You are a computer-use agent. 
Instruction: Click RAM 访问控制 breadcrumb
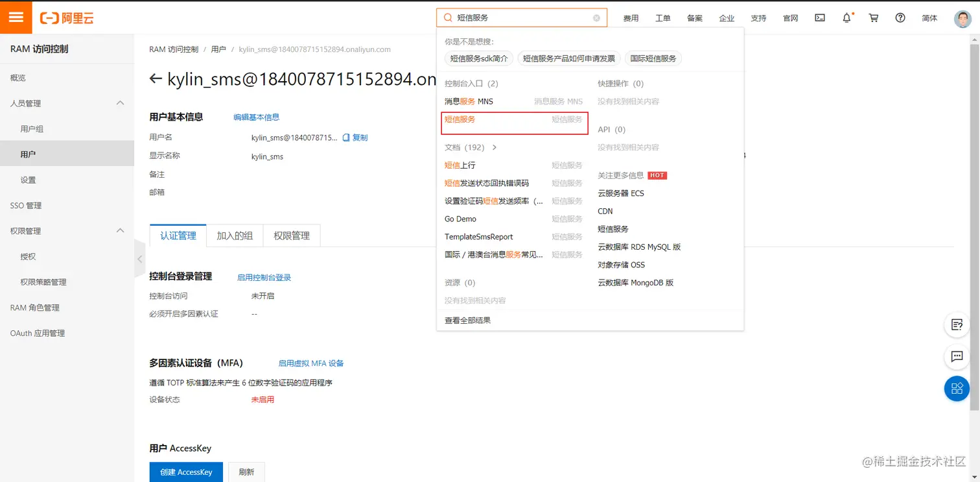click(x=174, y=49)
